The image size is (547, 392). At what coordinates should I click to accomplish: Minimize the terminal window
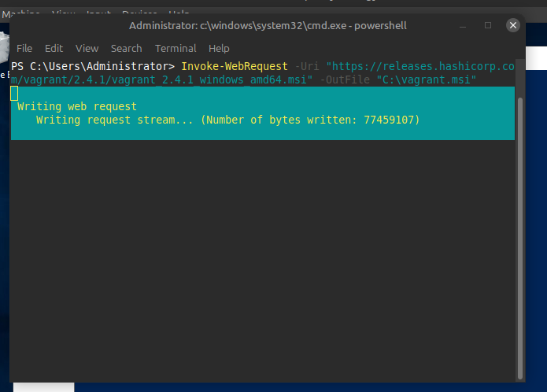tap(463, 25)
